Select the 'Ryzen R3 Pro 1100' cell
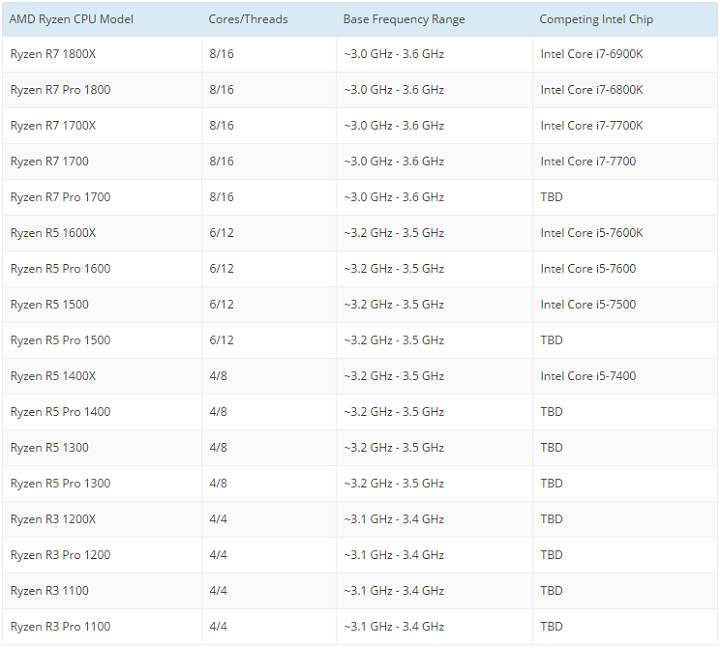 (x=101, y=627)
